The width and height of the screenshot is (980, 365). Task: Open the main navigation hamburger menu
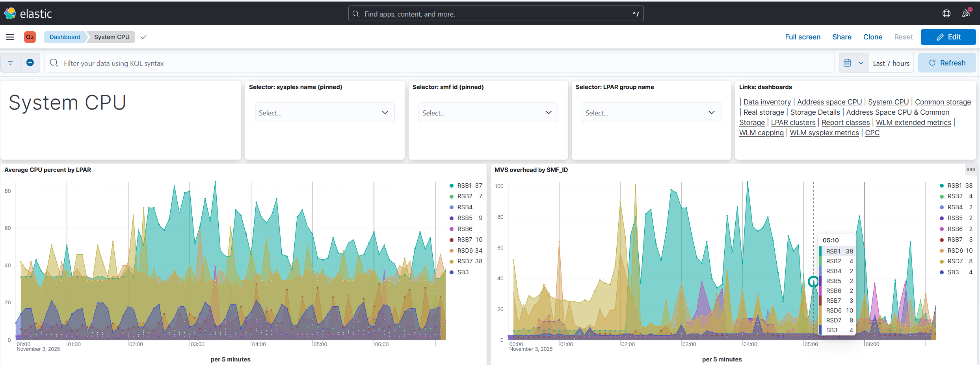[10, 37]
